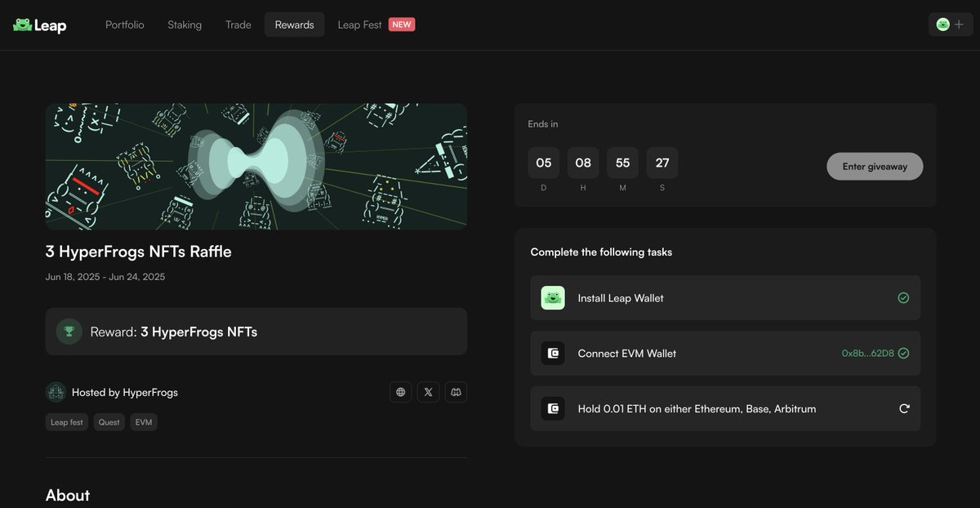
Task: Open the HyperFrogs Discord icon
Action: (456, 392)
